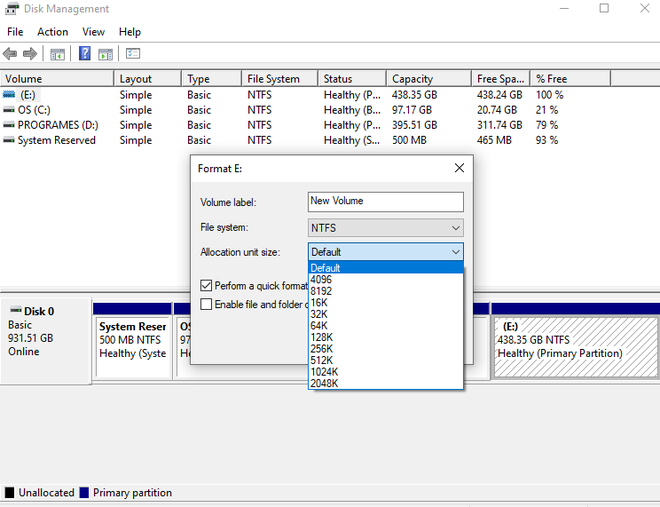Click the Show/Hide Console Tree icon
Screen dimensions: 660x507
pos(58,54)
